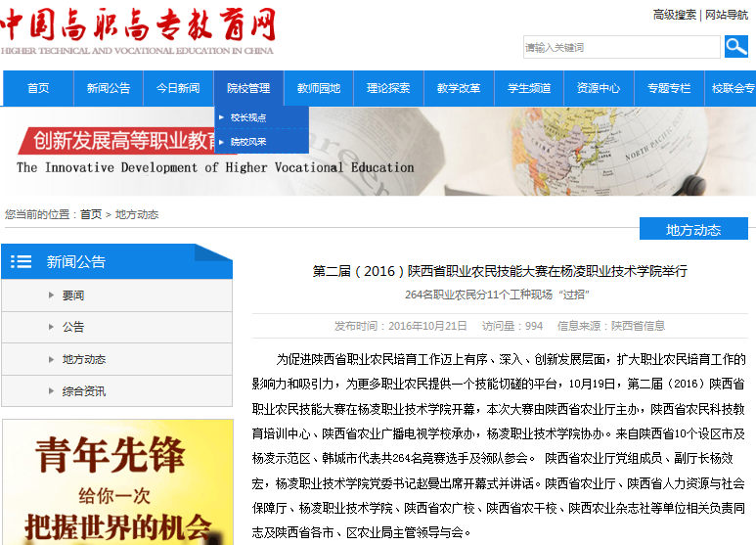Click the 青年先锋 advertisement banner

point(117,481)
